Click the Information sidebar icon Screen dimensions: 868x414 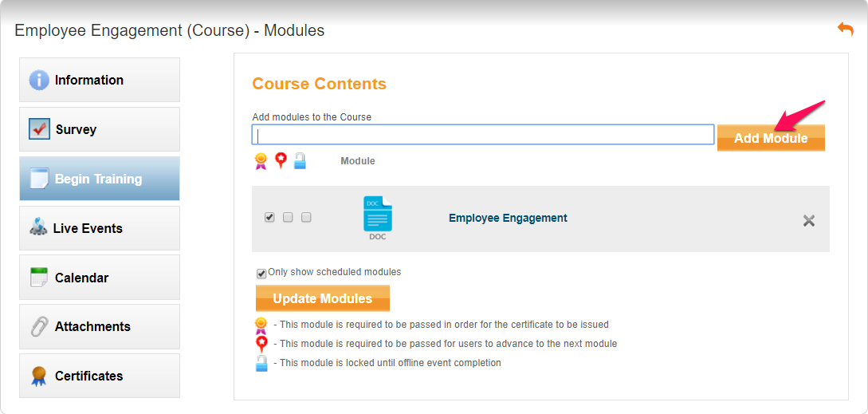(x=39, y=80)
